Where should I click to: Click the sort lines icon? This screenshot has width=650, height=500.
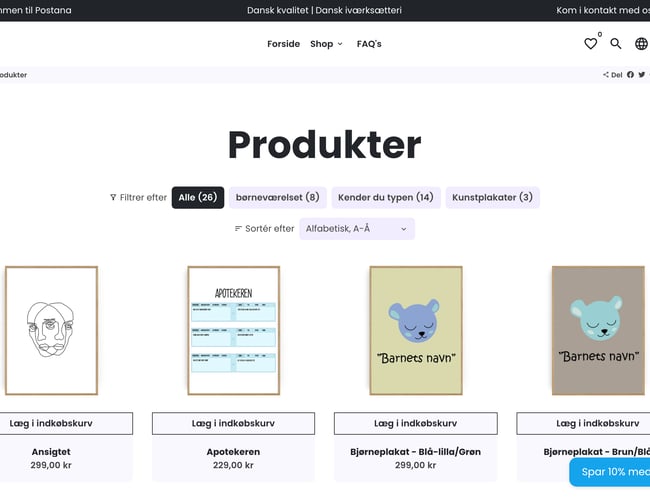(x=238, y=228)
